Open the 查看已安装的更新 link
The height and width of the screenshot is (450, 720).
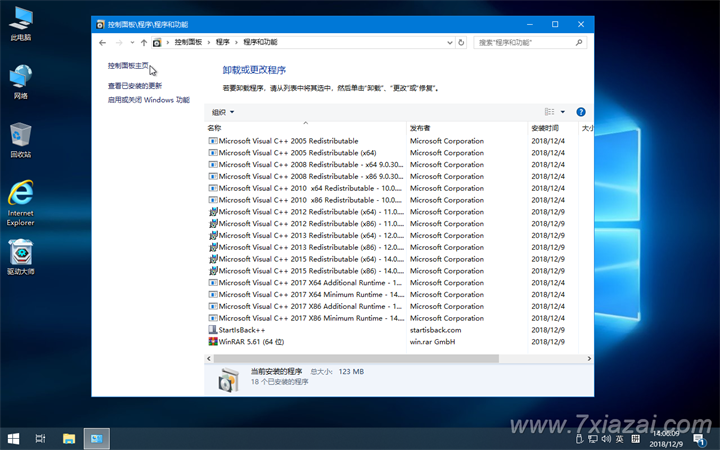135,86
